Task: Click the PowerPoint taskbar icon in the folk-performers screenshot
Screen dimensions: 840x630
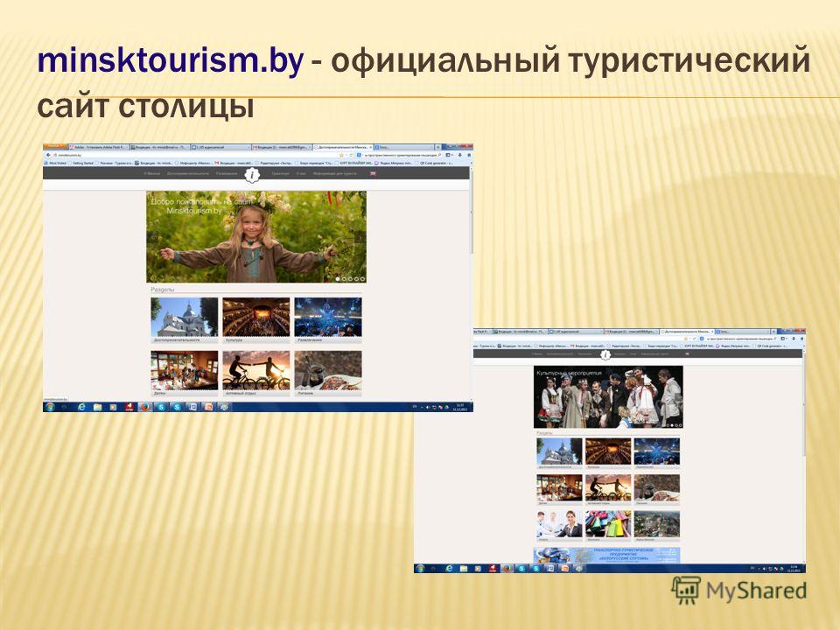Action: pyautogui.click(x=564, y=569)
